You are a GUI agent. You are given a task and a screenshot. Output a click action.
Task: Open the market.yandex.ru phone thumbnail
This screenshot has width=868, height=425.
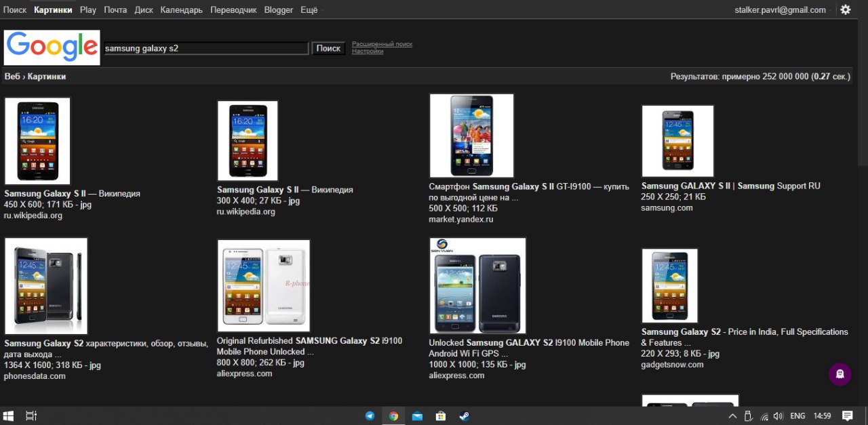[472, 136]
